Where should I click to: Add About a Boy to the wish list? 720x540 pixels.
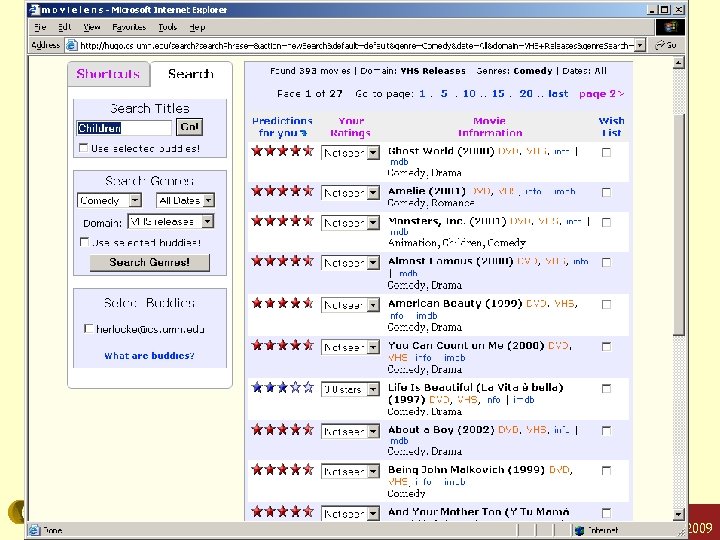606,430
